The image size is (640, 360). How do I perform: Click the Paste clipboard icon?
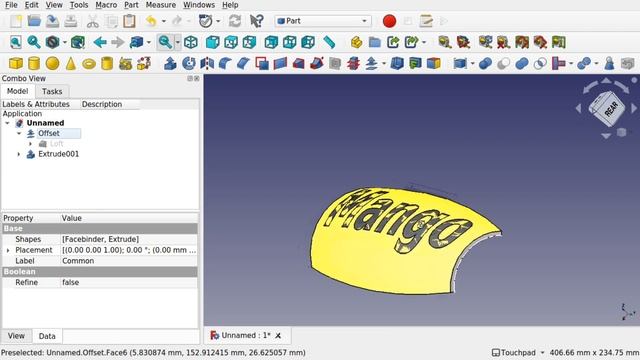click(129, 21)
